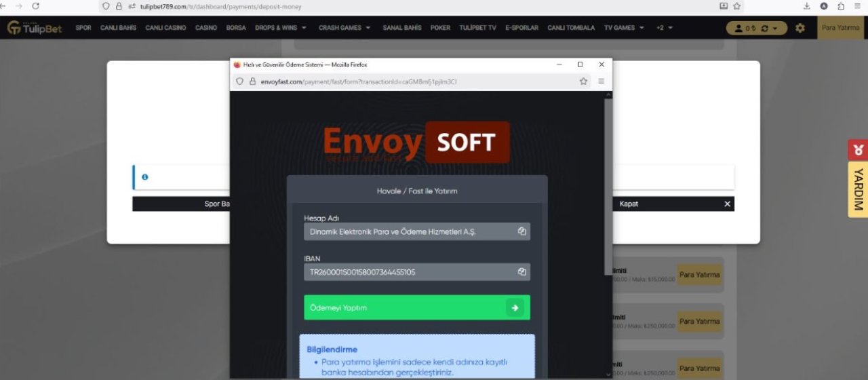868x380 pixels.
Task: Click the 'Havale / Fast ile Yatırım' heading
Action: (x=417, y=191)
